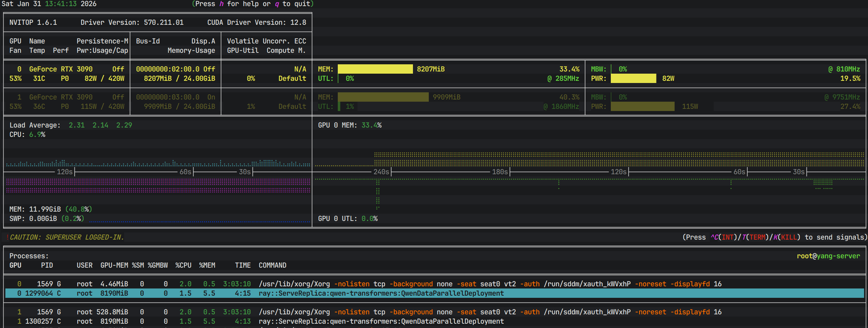Click the GPU-MEM column header
The image size is (868, 328).
click(x=114, y=265)
